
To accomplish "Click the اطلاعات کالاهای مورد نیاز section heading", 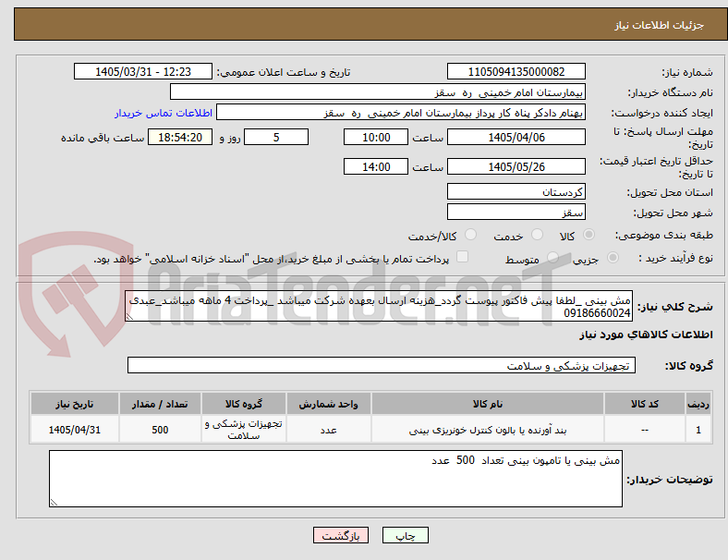I will (x=646, y=335).
